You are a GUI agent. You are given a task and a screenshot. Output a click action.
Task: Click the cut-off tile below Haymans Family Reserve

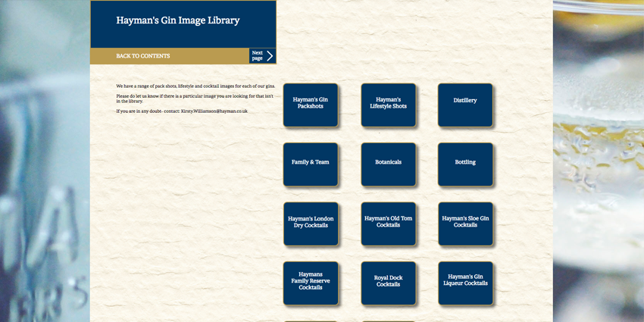[311, 320]
